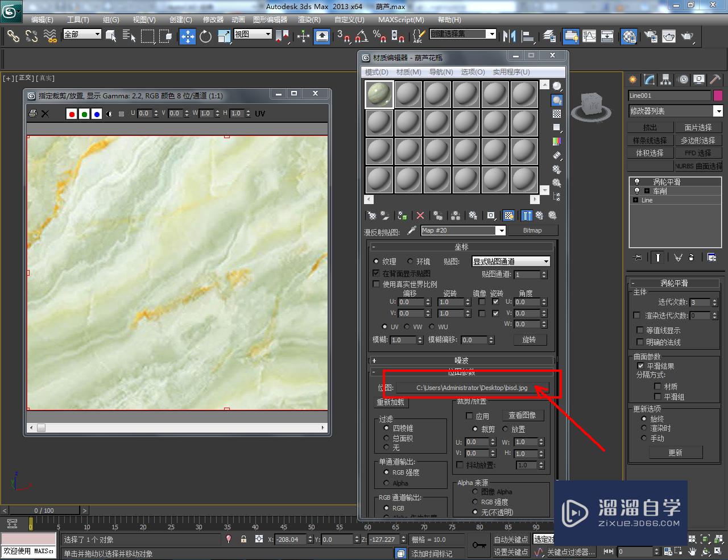
Task: Enable Isoline Display (等值线显示) checkbox
Action: 640,330
